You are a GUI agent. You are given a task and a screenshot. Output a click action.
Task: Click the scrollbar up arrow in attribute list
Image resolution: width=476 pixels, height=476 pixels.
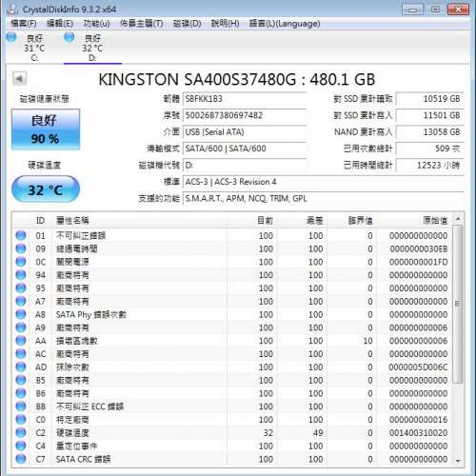click(x=458, y=219)
